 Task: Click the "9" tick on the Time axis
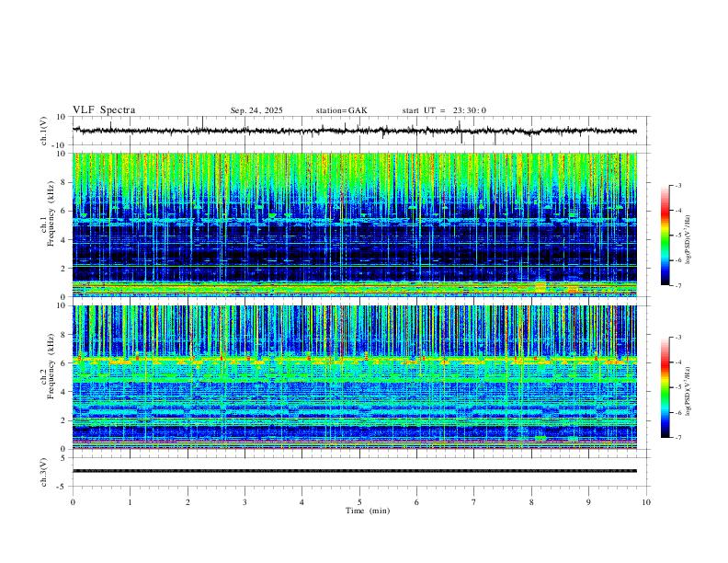[588, 502]
